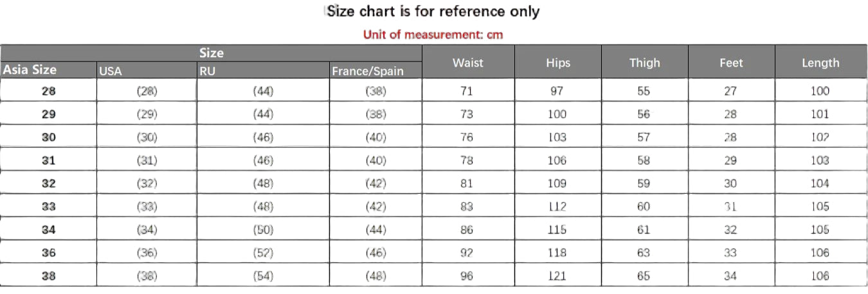Select the Hips column header
The image size is (868, 294).
tap(557, 62)
